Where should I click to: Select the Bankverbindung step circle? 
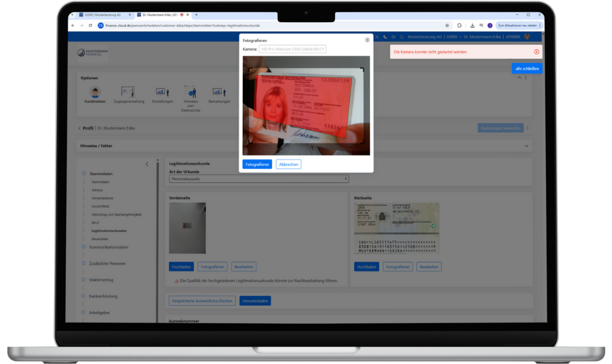[84, 296]
